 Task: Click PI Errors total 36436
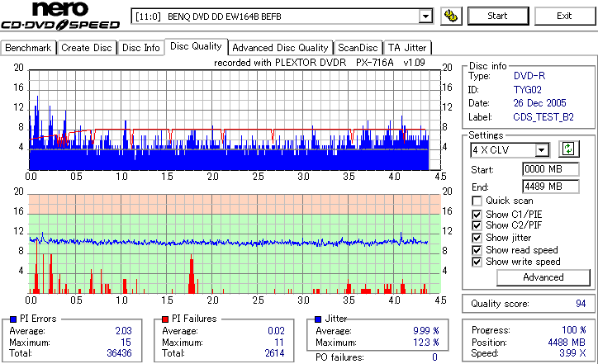click(120, 353)
